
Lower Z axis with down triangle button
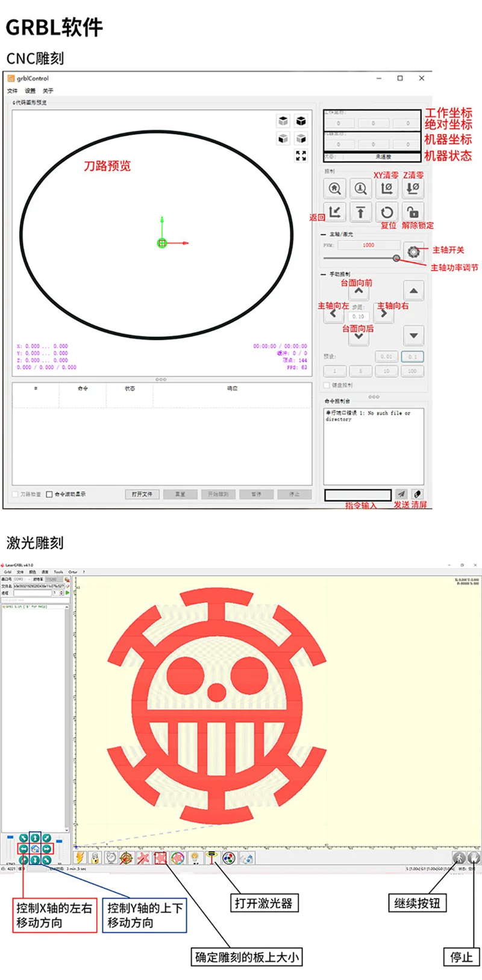pyautogui.click(x=413, y=336)
